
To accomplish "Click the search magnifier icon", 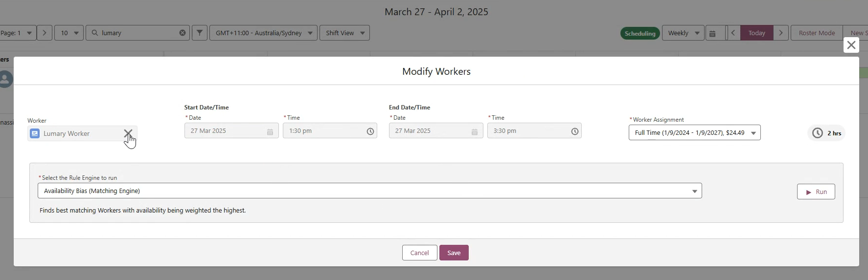I will click(95, 33).
